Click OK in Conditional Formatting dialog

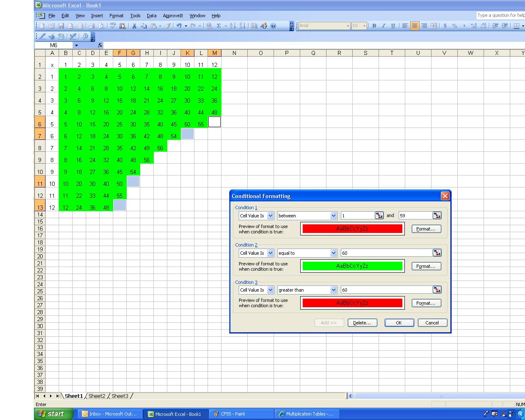399,323
